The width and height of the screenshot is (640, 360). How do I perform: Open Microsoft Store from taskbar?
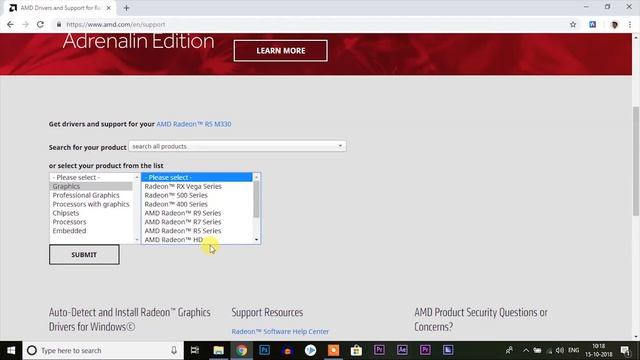(356, 350)
